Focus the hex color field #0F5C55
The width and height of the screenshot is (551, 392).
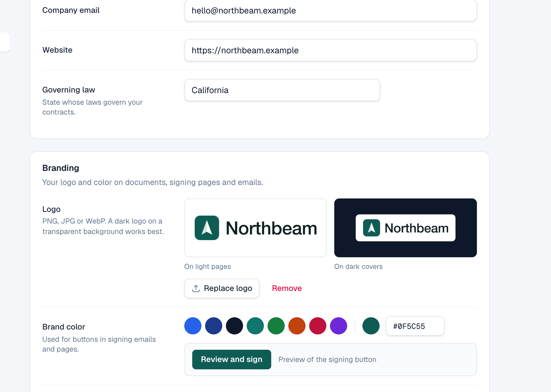tap(415, 326)
